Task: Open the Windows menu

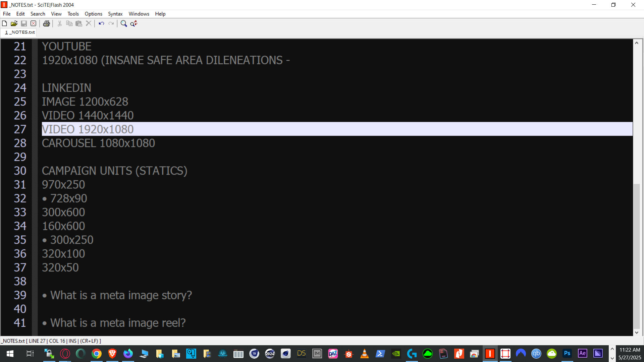Action: [x=139, y=14]
